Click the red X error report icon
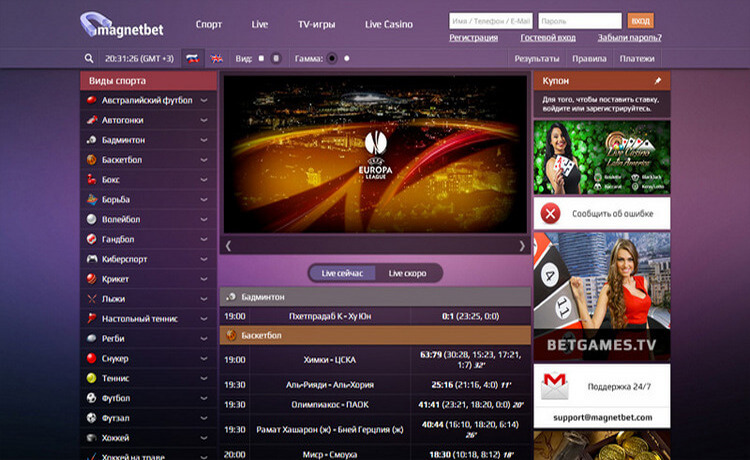The width and height of the screenshot is (750, 460). point(551,213)
